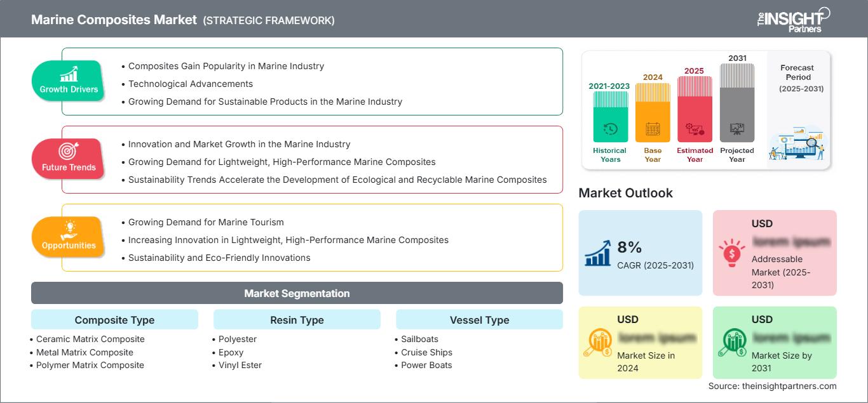Select the Vessel Type segment header
868x403 pixels.
coord(479,320)
